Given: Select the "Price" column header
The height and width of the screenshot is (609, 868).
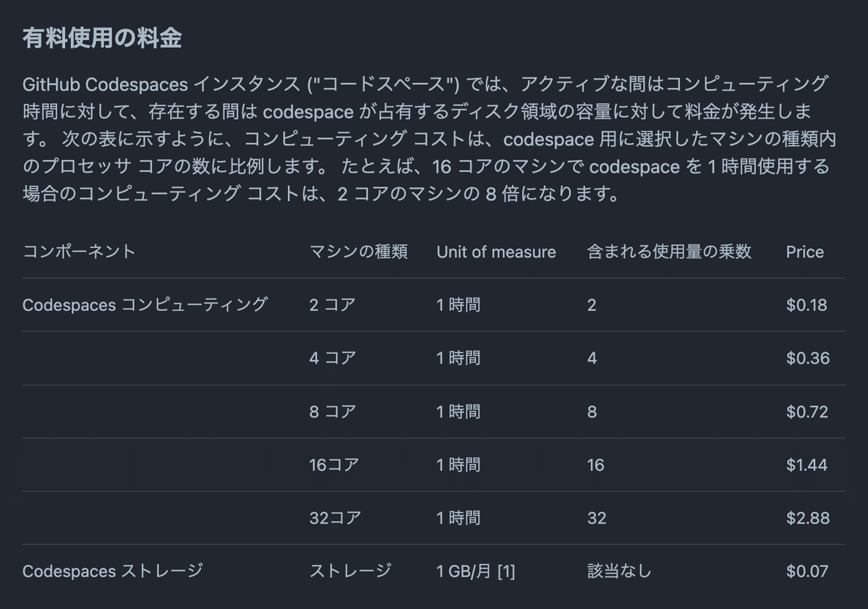Looking at the screenshot, I should 804,252.
